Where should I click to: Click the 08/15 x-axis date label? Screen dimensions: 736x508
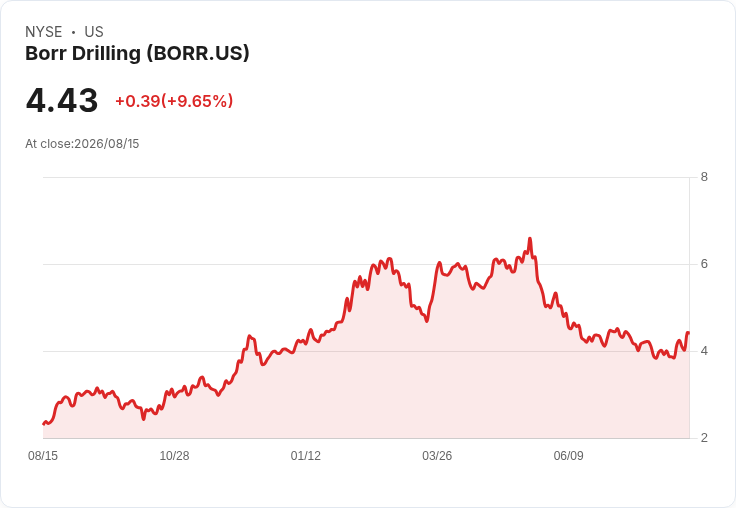43,456
